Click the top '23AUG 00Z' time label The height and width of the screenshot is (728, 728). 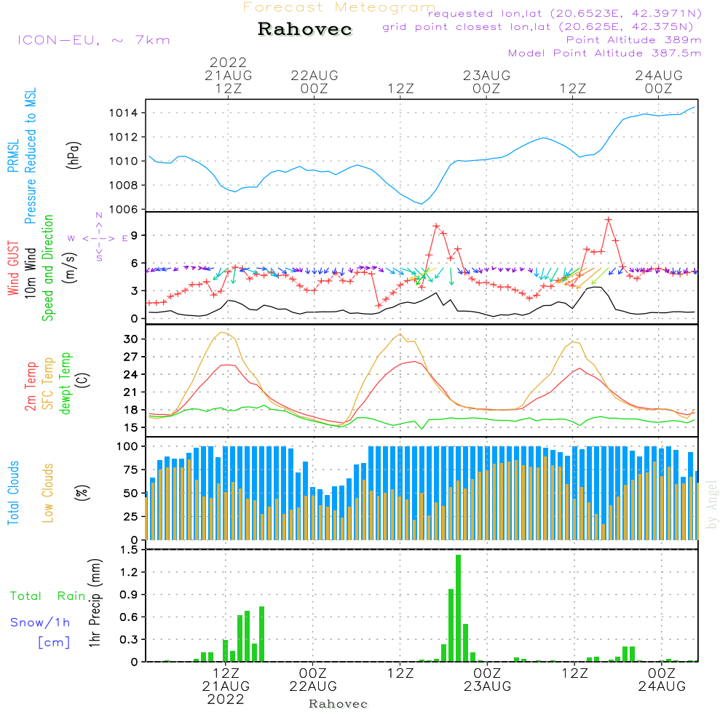pos(486,82)
